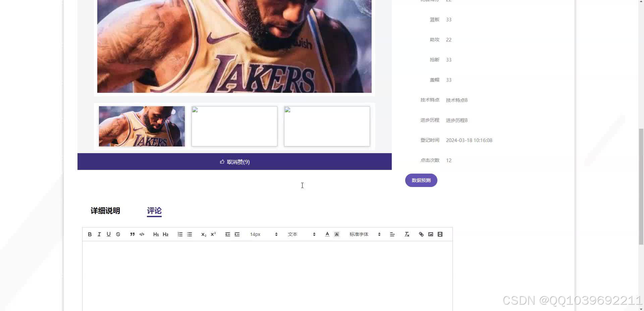Select the second broken image thumbnail
The height and width of the screenshot is (311, 644).
tap(234, 126)
